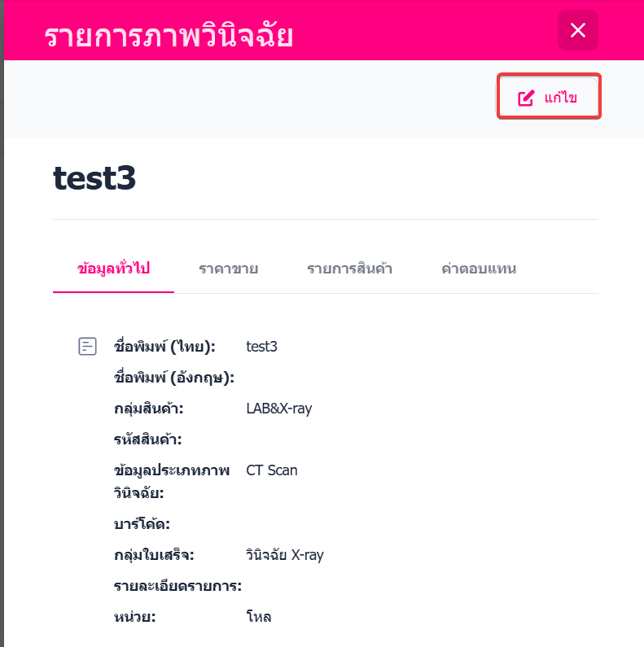Select the LAB&X-ray product group value
This screenshot has height=647, width=644.
point(278,409)
